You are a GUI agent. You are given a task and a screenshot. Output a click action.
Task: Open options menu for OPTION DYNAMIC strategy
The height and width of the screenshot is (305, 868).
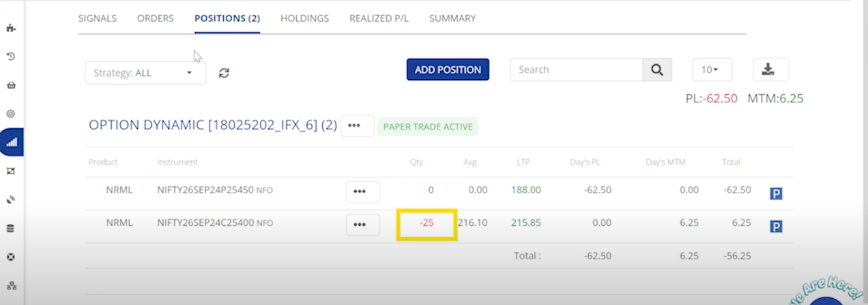coord(357,126)
